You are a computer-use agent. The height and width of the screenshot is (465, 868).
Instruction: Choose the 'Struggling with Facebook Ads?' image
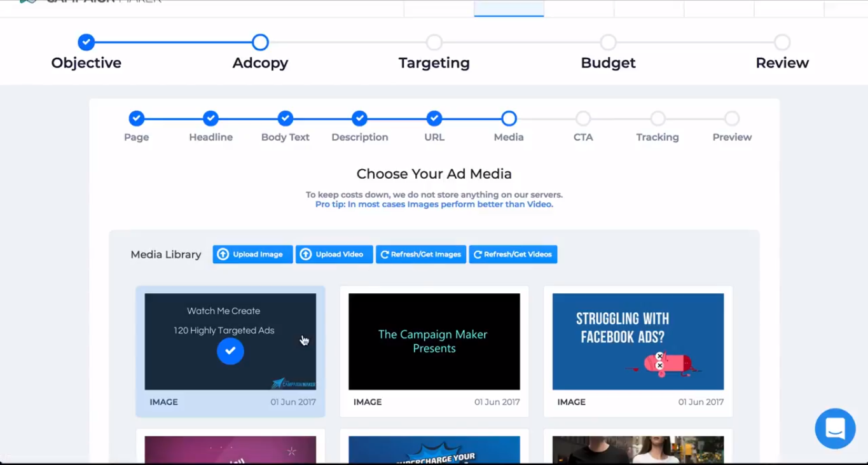638,342
